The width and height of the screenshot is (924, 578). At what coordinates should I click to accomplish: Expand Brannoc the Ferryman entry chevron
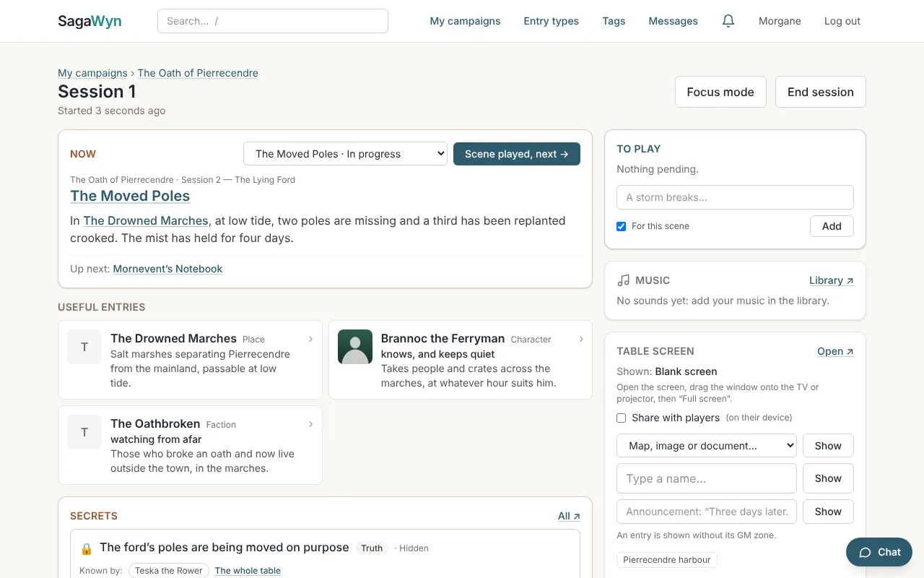[581, 339]
